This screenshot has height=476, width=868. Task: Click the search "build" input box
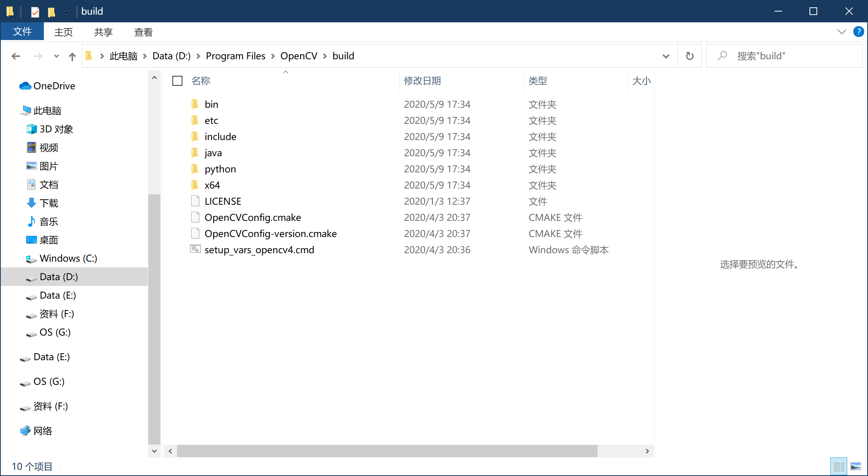784,56
